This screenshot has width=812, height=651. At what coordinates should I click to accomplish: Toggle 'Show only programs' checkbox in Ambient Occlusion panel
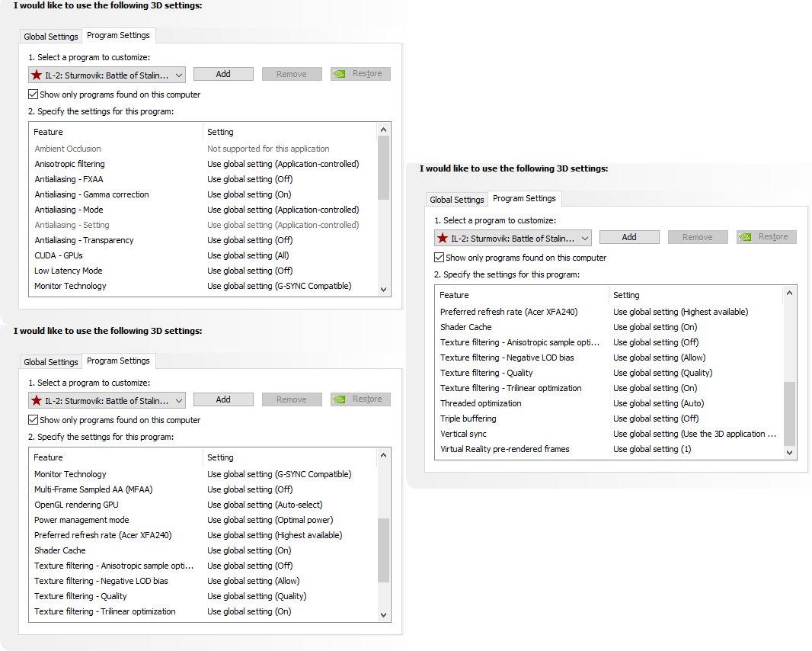34,95
